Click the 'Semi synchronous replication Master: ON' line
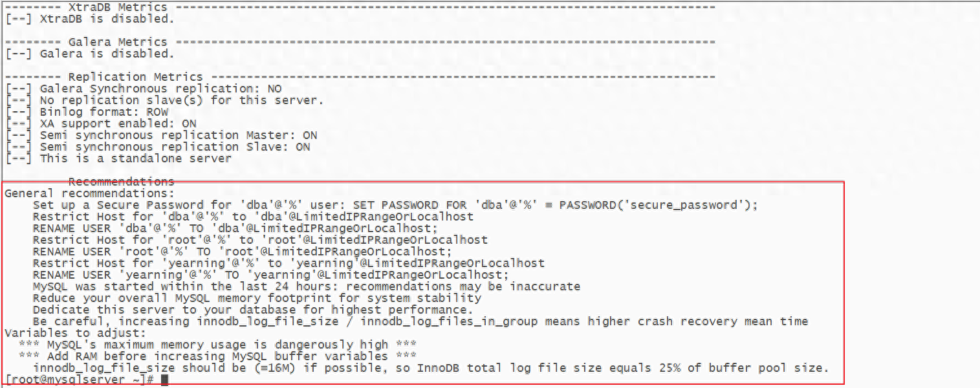 coord(160,135)
